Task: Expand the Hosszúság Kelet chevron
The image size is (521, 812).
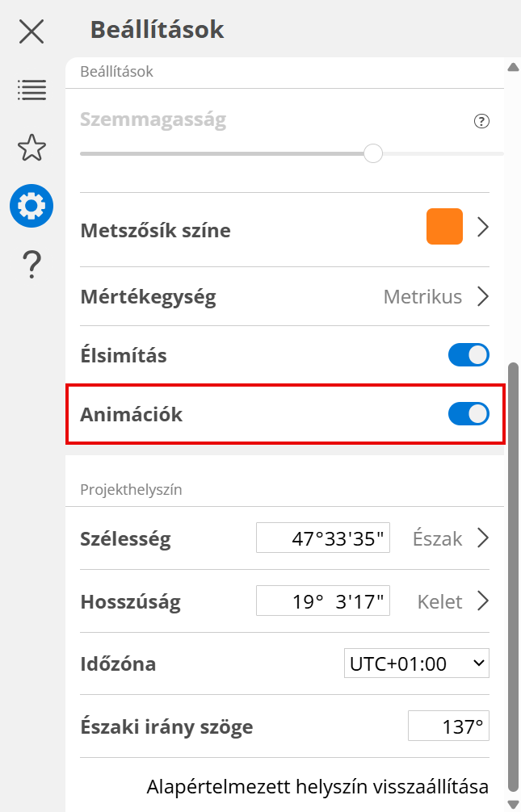Action: pyautogui.click(x=483, y=601)
